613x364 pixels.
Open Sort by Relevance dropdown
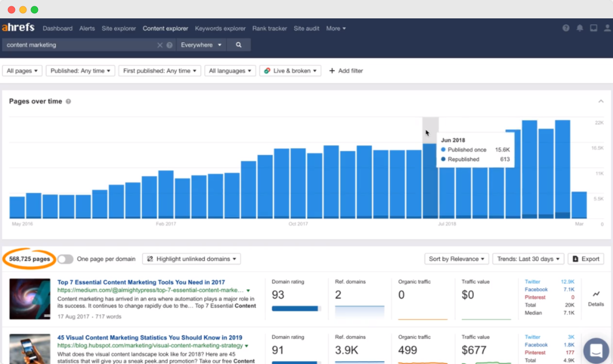tap(456, 259)
